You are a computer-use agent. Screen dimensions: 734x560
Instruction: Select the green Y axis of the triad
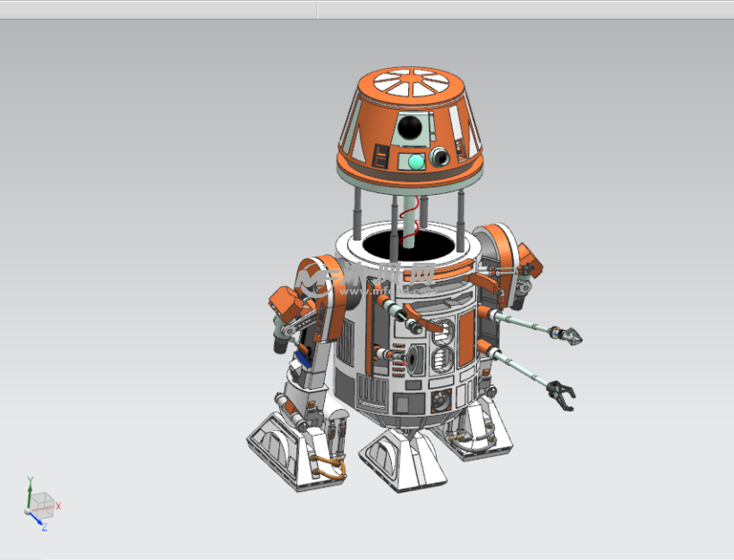coord(30,494)
